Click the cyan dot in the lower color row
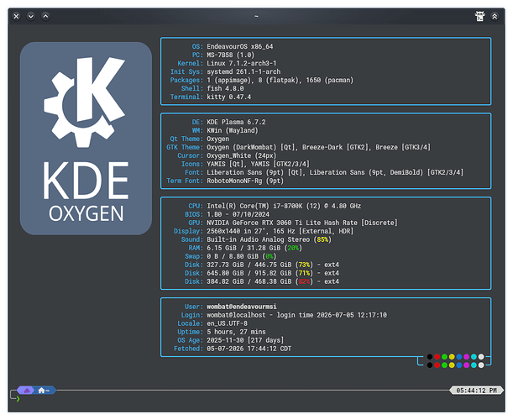This screenshot has width=513, height=420. [474, 365]
